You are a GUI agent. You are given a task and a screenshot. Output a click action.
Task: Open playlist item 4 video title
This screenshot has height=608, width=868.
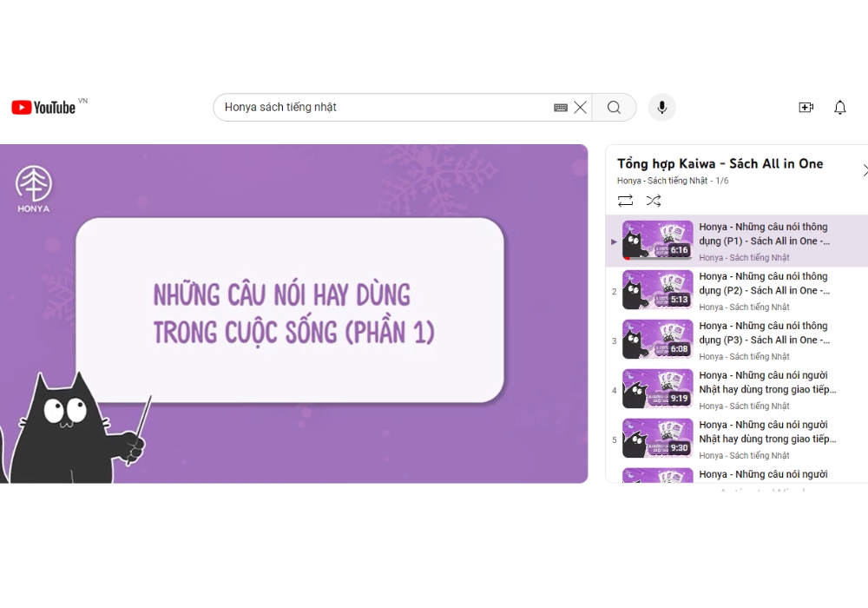coord(767,382)
